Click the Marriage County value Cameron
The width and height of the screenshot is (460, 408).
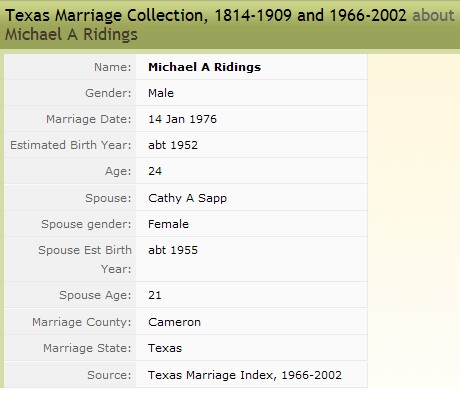pyautogui.click(x=174, y=322)
